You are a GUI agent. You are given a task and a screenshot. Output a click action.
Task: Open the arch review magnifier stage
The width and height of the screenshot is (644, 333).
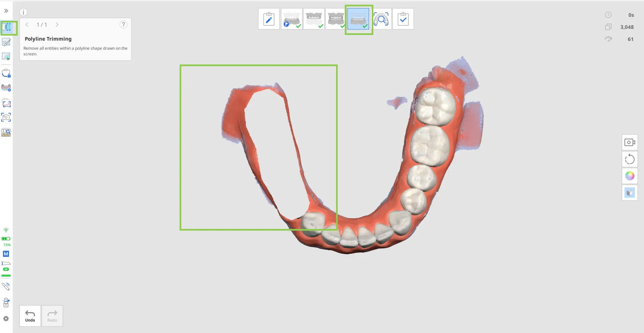click(x=381, y=19)
